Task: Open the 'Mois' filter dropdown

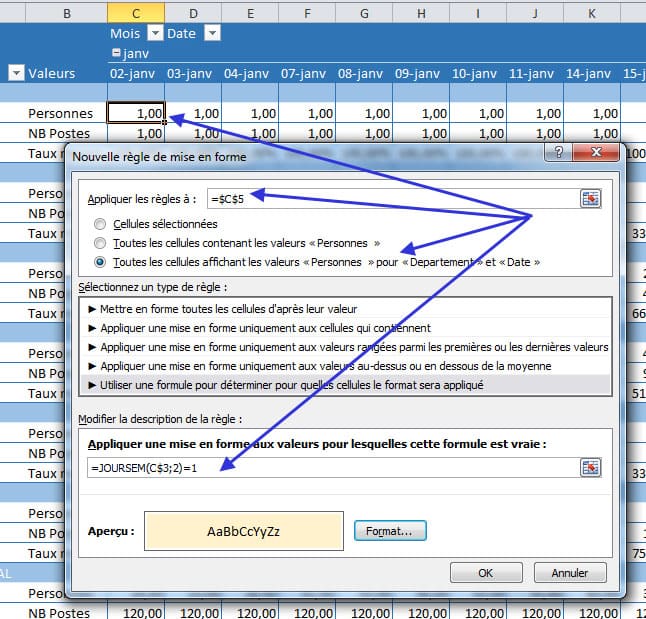Action: (x=154, y=33)
